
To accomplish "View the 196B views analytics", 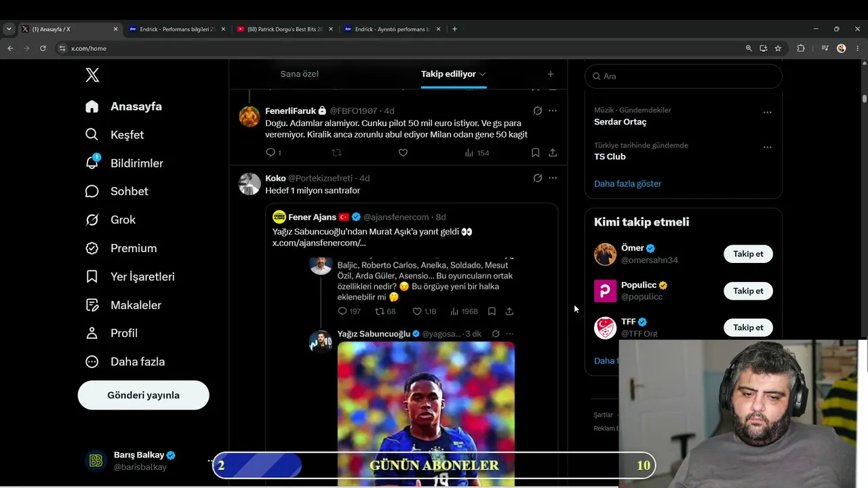I will pos(465,311).
